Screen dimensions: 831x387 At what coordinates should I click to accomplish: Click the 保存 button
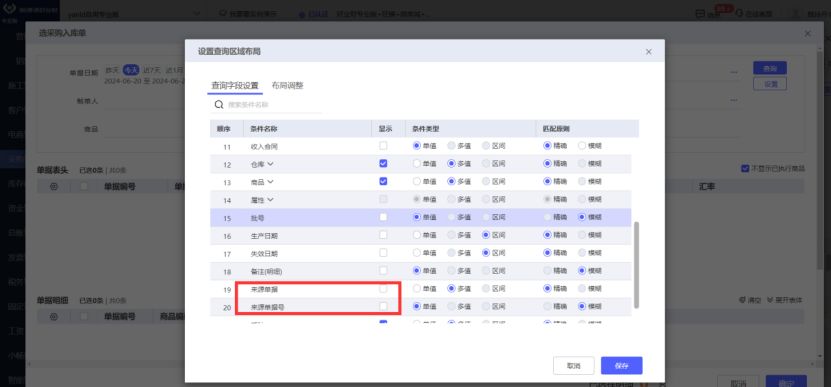coord(621,365)
